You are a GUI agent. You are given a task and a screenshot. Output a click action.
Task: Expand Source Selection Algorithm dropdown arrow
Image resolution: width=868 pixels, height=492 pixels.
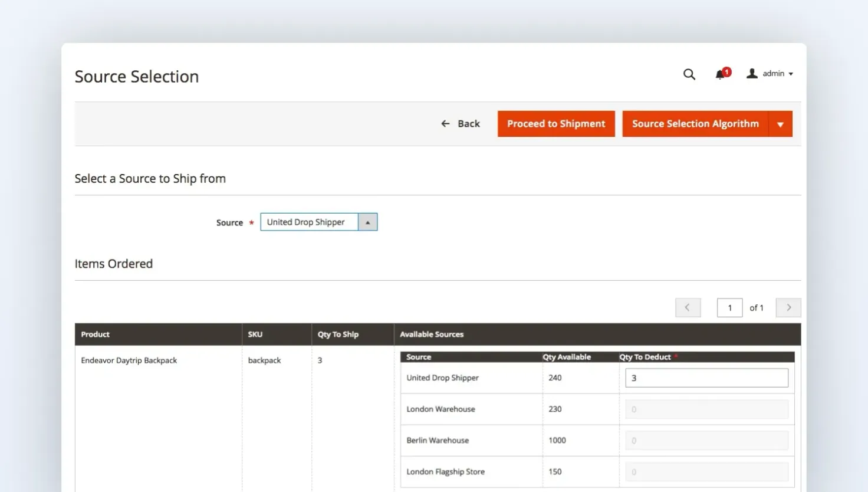coord(780,124)
